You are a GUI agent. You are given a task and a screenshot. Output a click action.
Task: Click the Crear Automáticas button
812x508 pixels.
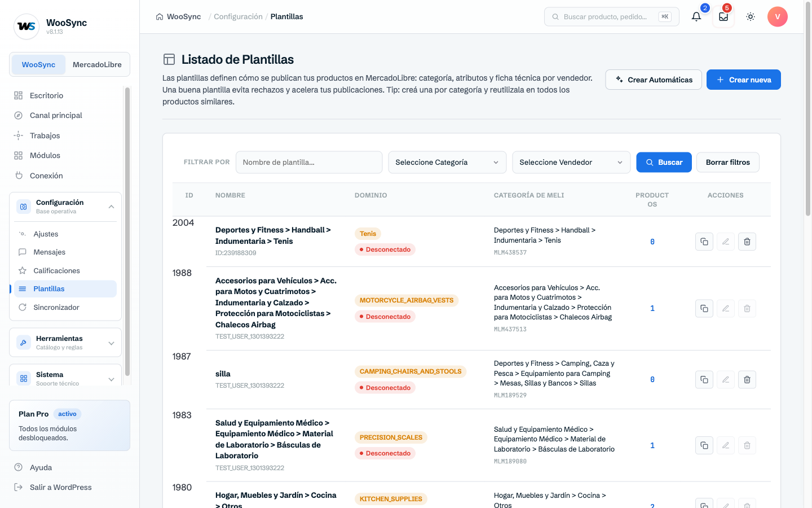pyautogui.click(x=654, y=80)
